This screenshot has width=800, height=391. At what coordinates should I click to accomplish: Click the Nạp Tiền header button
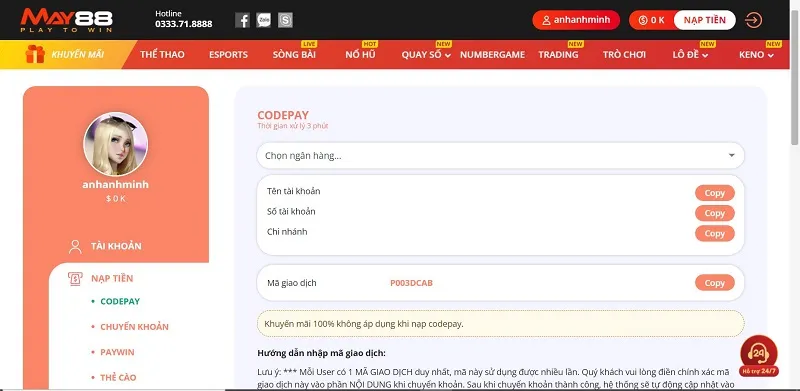tap(705, 20)
